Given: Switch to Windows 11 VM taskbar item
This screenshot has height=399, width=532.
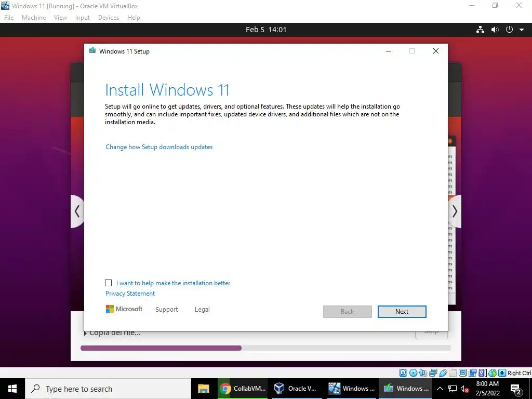Looking at the screenshot, I should (x=351, y=389).
